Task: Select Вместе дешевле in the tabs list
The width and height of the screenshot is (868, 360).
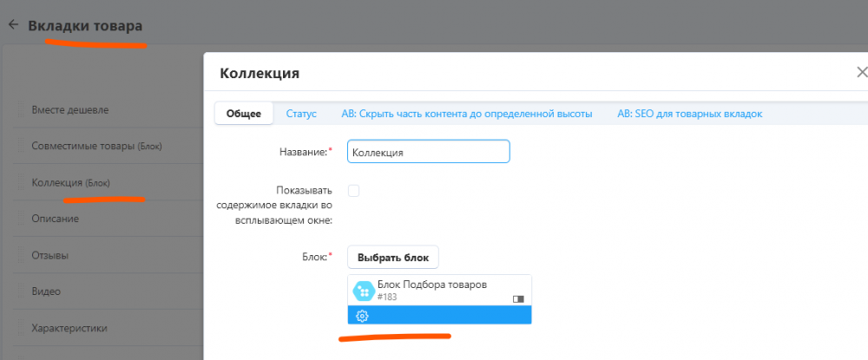Action: [x=70, y=110]
